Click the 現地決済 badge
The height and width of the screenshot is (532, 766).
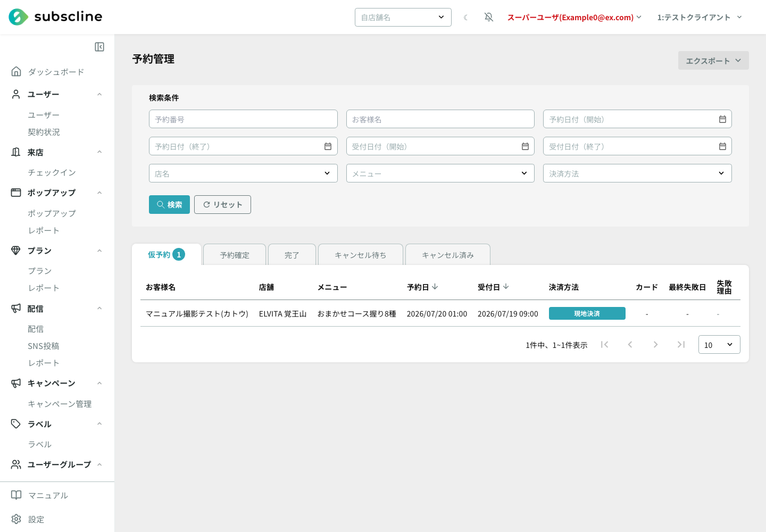[587, 313]
